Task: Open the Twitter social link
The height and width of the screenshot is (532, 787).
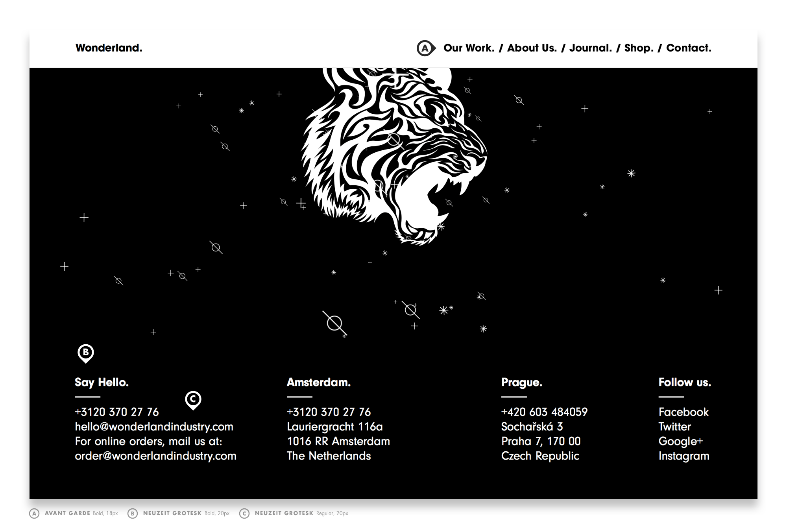Action: (674, 427)
